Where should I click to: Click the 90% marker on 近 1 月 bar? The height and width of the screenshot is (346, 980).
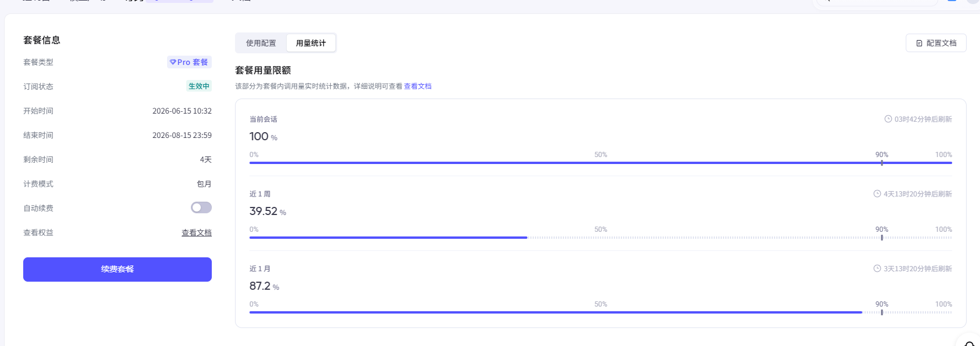882,312
